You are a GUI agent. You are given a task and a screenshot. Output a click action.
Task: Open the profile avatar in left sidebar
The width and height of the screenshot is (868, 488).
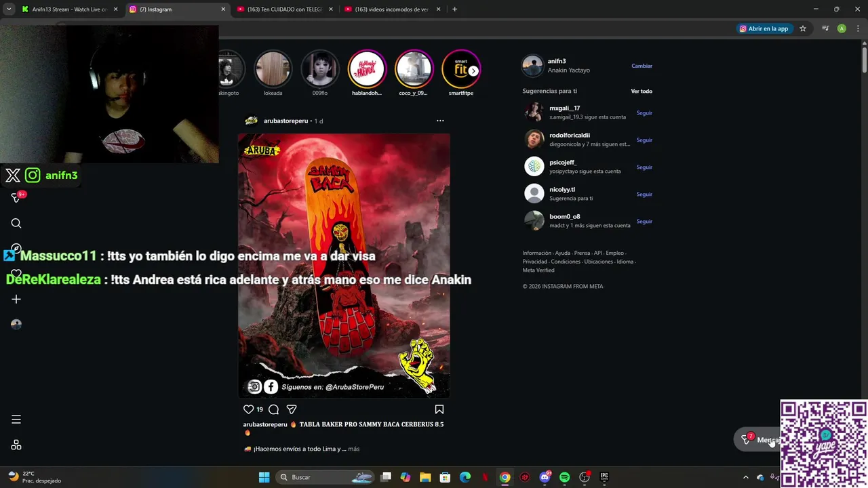[16, 324]
